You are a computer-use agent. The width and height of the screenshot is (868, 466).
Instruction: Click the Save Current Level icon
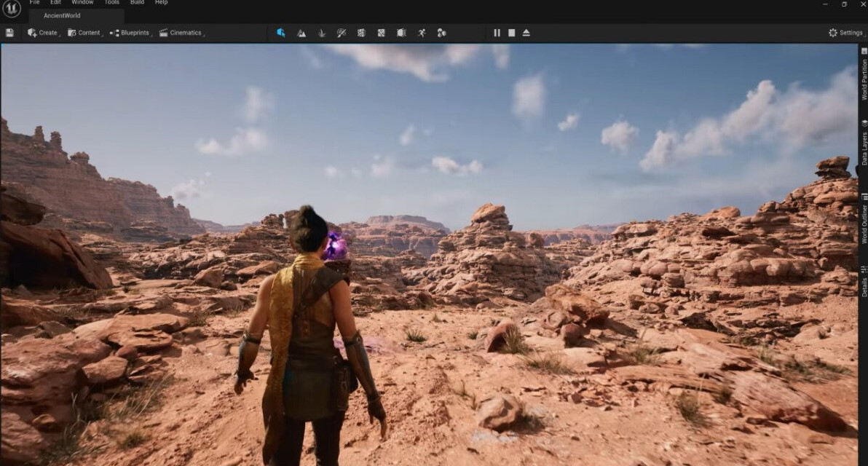10,32
